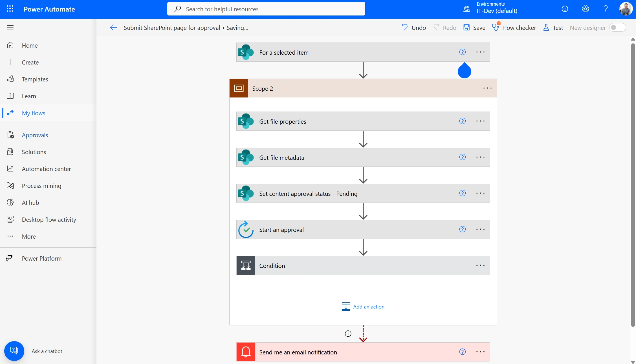Click the Start an approval connector icon

pyautogui.click(x=245, y=229)
